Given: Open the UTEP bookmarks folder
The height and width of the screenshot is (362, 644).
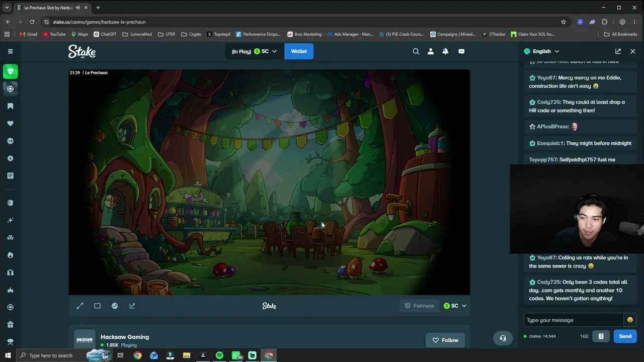Looking at the screenshot, I should click(x=167, y=34).
